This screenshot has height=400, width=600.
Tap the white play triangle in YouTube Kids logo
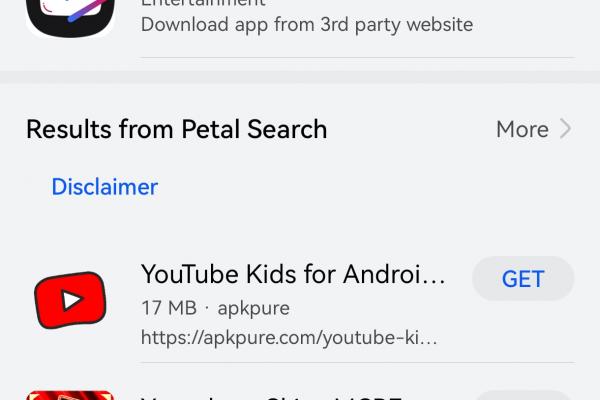tap(71, 301)
